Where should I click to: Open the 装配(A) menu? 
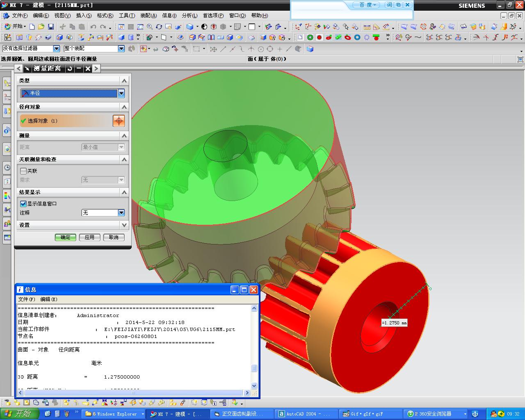click(x=148, y=16)
